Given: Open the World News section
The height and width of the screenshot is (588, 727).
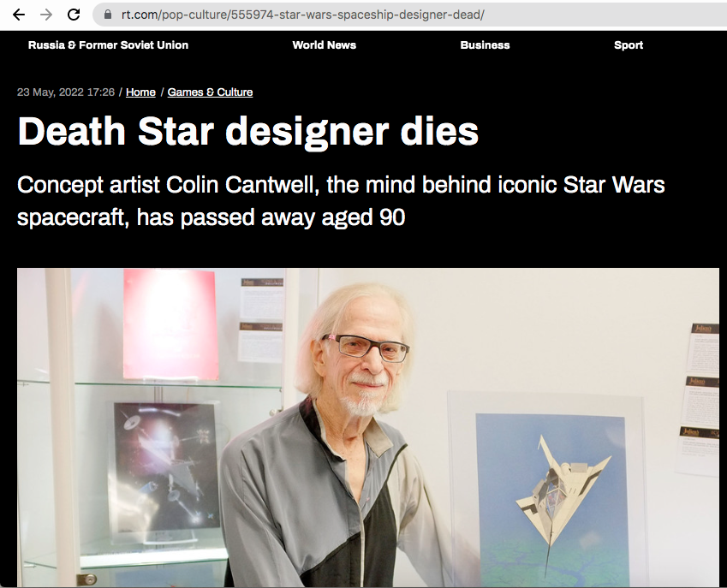Looking at the screenshot, I should (324, 45).
